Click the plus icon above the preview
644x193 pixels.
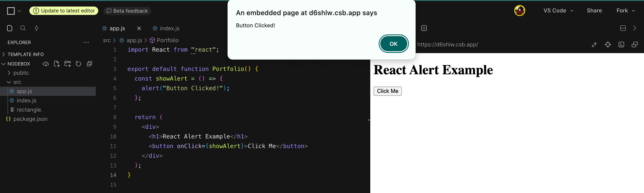pos(424,28)
